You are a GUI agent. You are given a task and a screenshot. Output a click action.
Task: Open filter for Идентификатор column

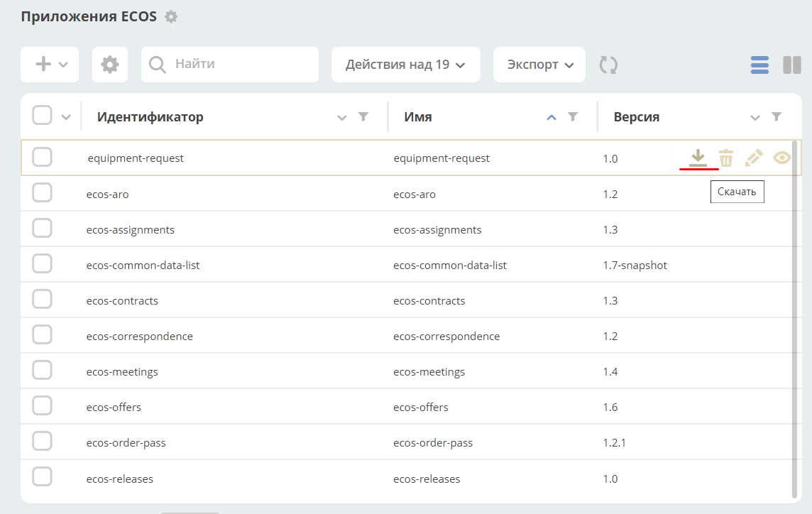pyautogui.click(x=363, y=116)
